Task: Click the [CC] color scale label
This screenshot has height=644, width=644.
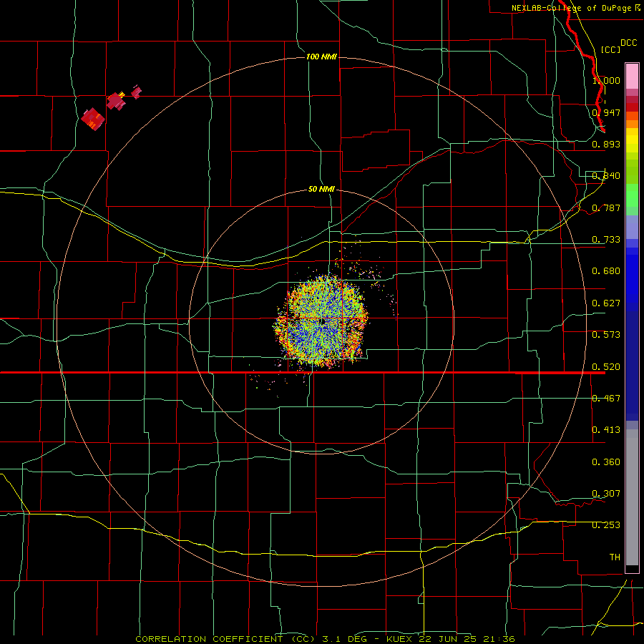Action: click(x=610, y=49)
